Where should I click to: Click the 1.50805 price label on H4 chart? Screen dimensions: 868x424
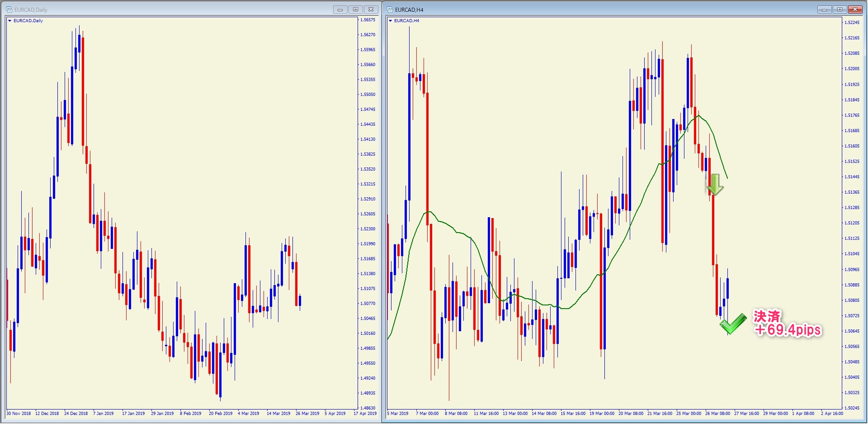coord(852,300)
